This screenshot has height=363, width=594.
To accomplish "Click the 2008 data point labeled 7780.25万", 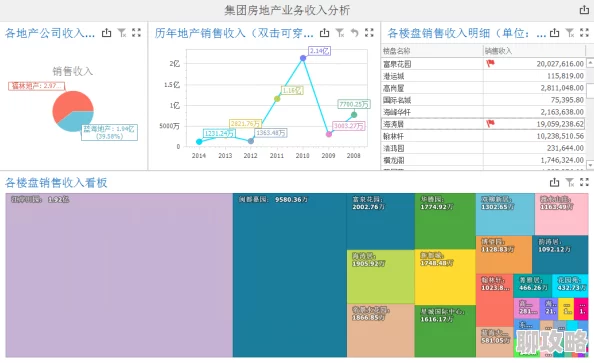I will pyautogui.click(x=354, y=115).
